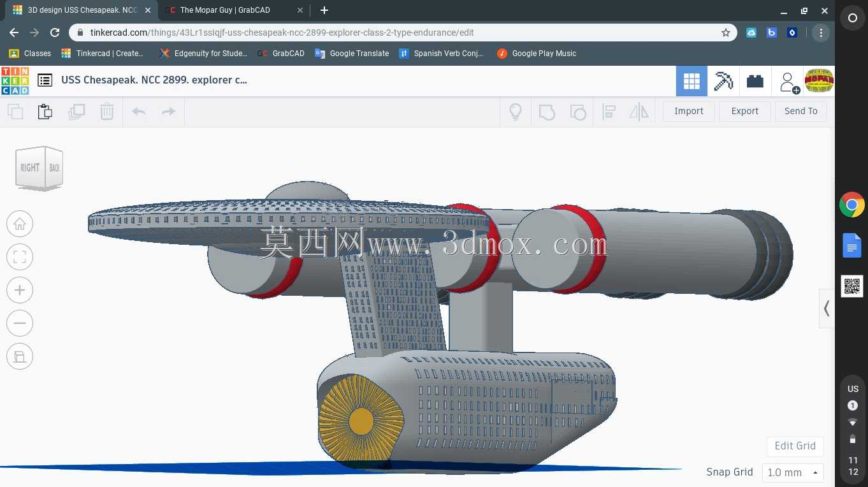Click the Delete trash icon

click(107, 112)
